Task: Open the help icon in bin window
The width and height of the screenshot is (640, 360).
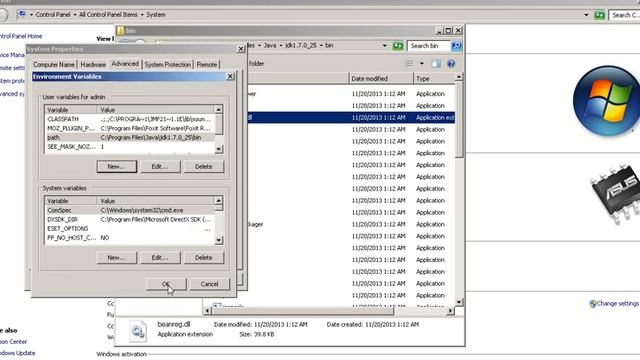Action: 451,64
